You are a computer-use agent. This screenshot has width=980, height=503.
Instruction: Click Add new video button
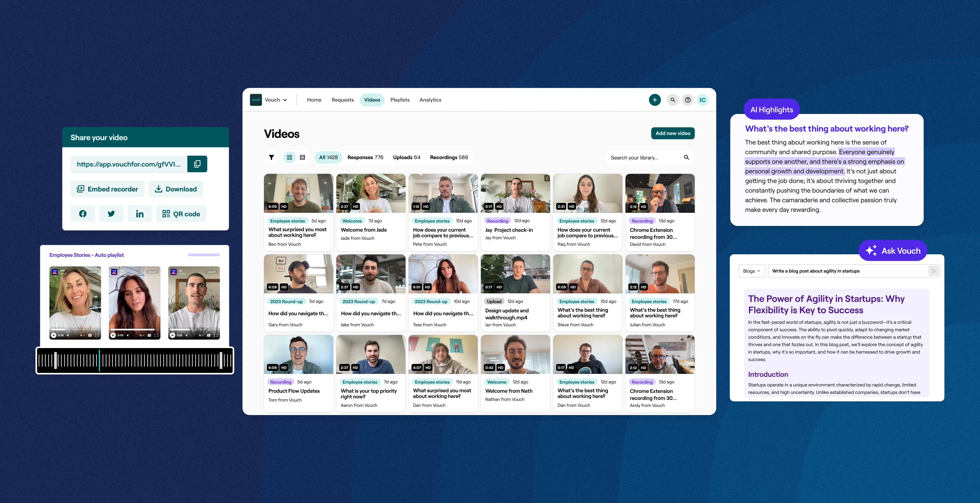pos(672,133)
